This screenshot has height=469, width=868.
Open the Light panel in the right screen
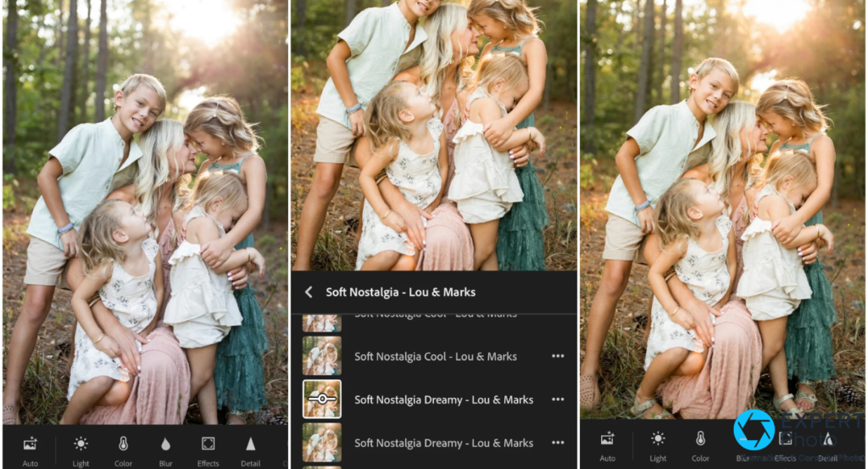pyautogui.click(x=658, y=439)
